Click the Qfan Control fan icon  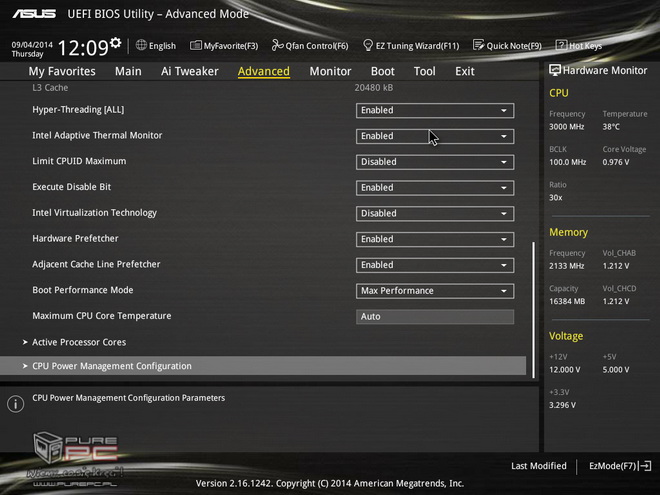coord(277,45)
